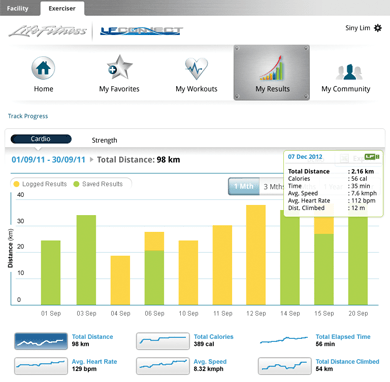Open My Community people icon
The image size is (390, 382).
349,72
